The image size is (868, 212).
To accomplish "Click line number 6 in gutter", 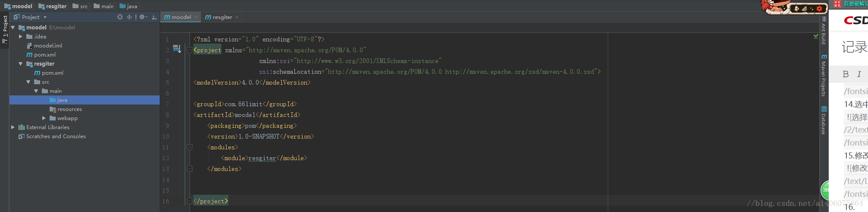I will click(167, 93).
